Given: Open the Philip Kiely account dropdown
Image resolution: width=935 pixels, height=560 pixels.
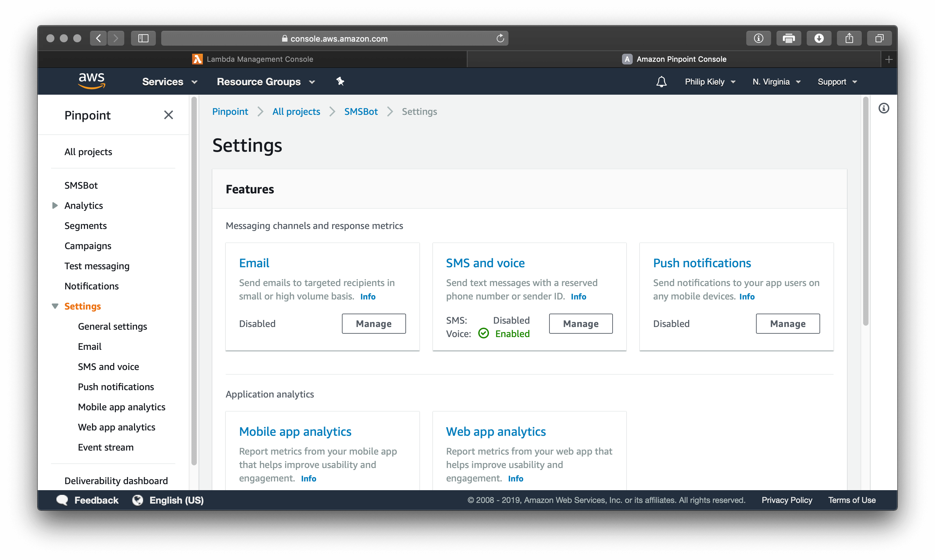Looking at the screenshot, I should [x=710, y=82].
